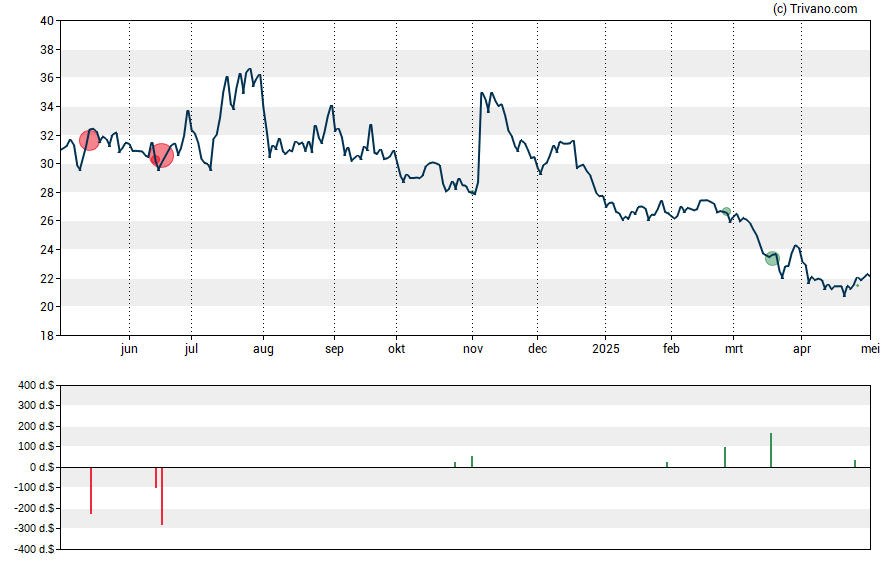Click the 'jul' axis label

pos(191,349)
